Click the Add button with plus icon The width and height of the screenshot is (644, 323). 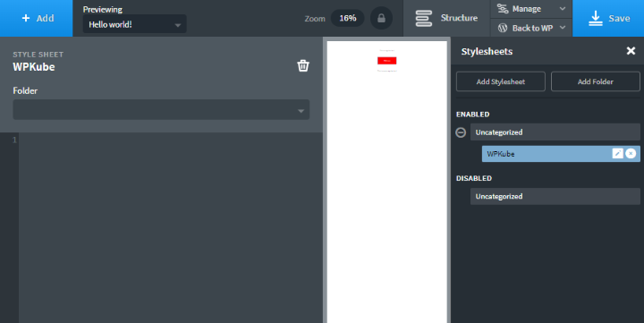36,18
